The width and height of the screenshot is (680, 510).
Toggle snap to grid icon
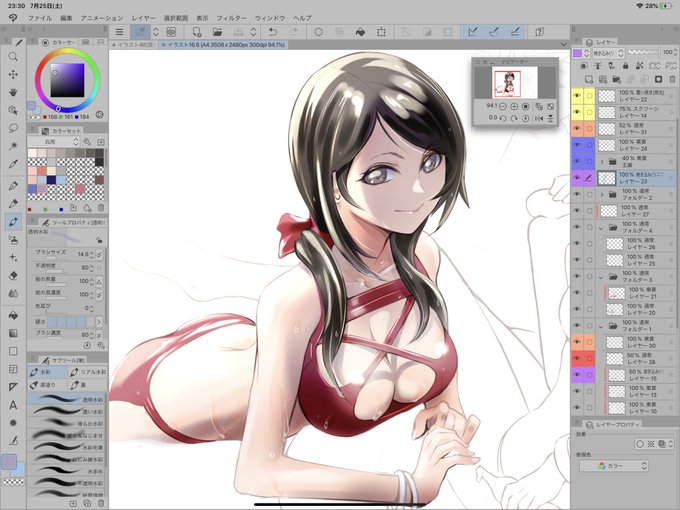point(515,32)
